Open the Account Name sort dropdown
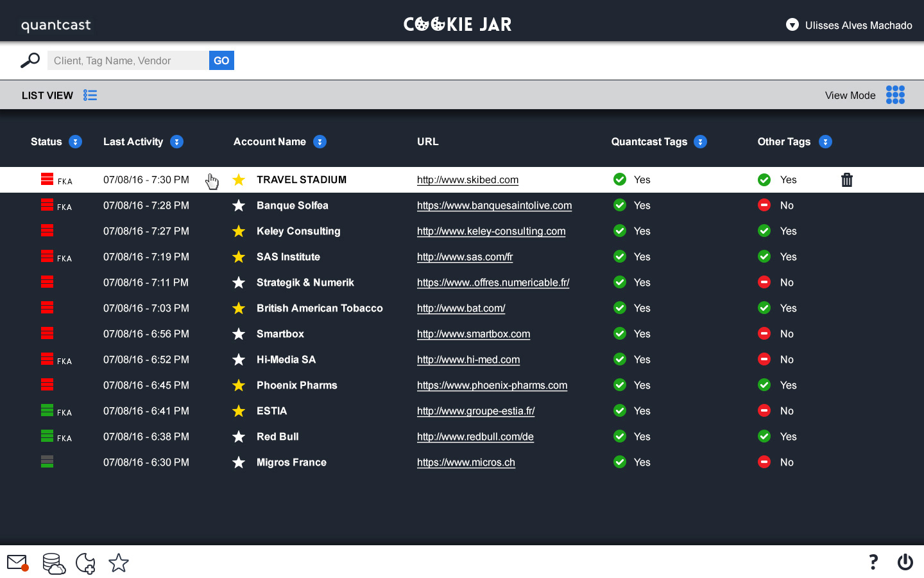 pos(320,142)
